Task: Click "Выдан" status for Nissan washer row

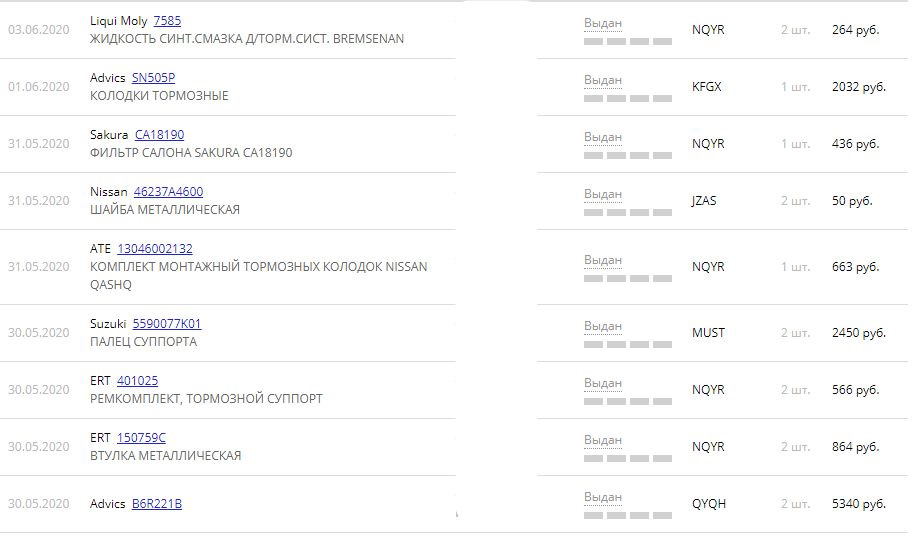Action: click(x=603, y=194)
